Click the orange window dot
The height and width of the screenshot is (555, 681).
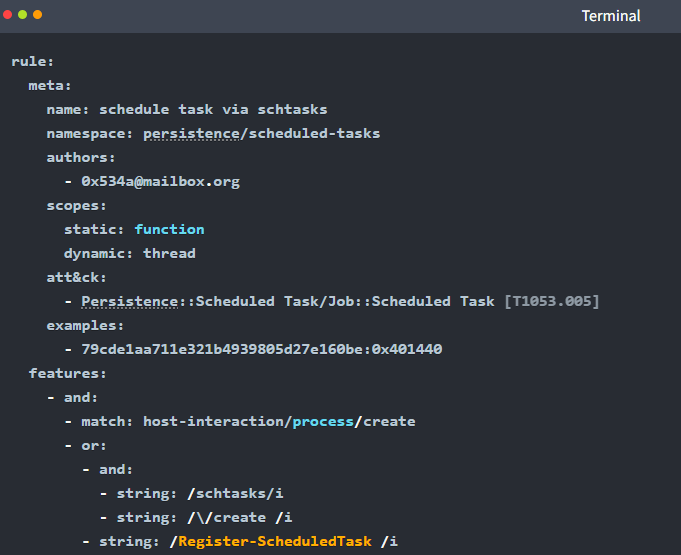38,15
